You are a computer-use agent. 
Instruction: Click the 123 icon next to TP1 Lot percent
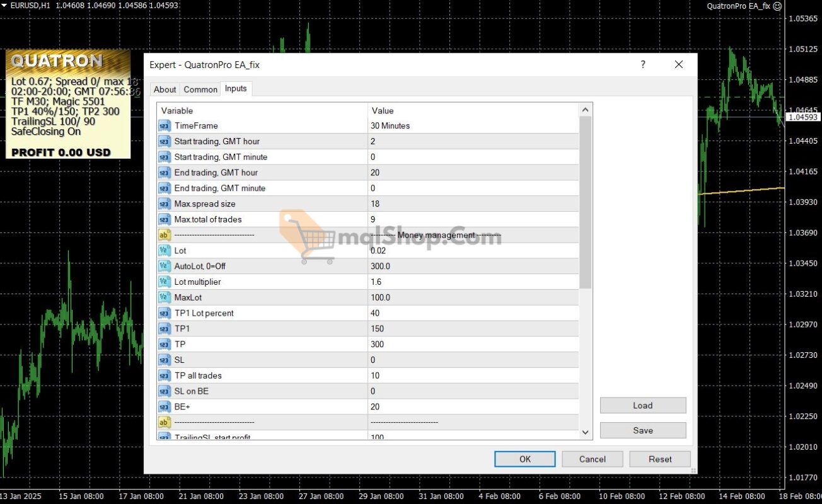click(x=164, y=312)
